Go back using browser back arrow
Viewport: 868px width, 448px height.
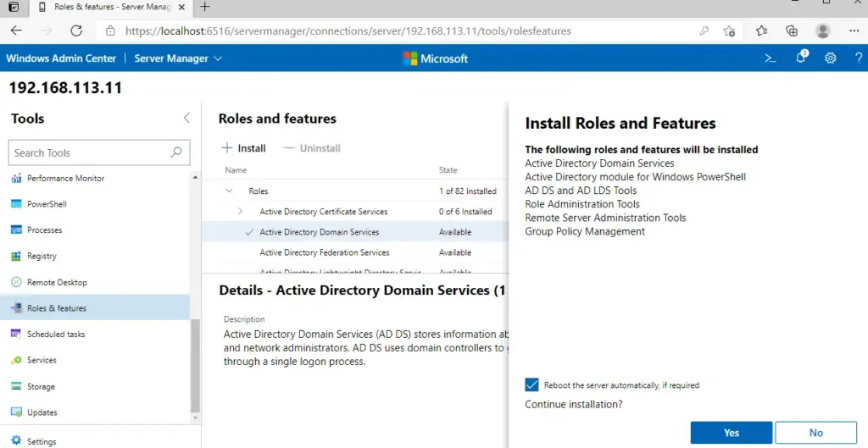[x=17, y=31]
